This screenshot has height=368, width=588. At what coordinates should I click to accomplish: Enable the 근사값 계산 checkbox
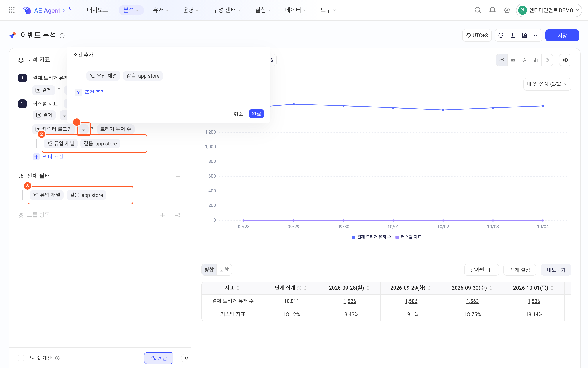pos(21,358)
